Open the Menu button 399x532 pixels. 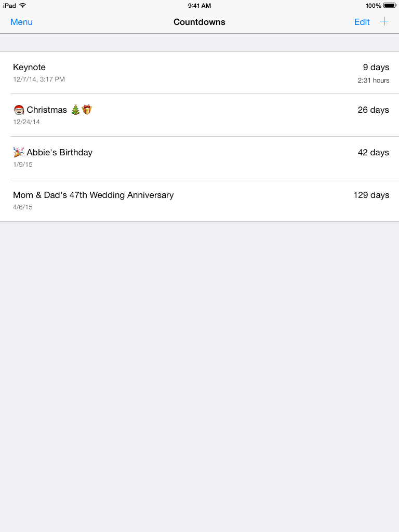(21, 22)
